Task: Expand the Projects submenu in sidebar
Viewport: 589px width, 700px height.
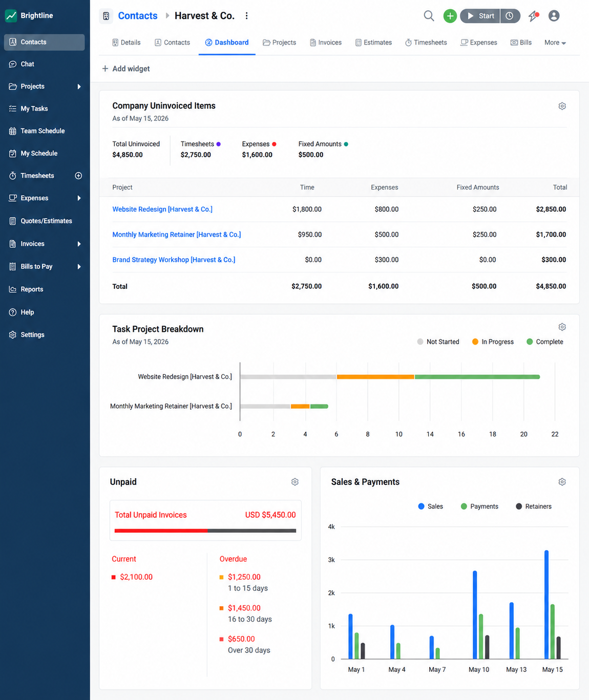Action: pos(79,87)
